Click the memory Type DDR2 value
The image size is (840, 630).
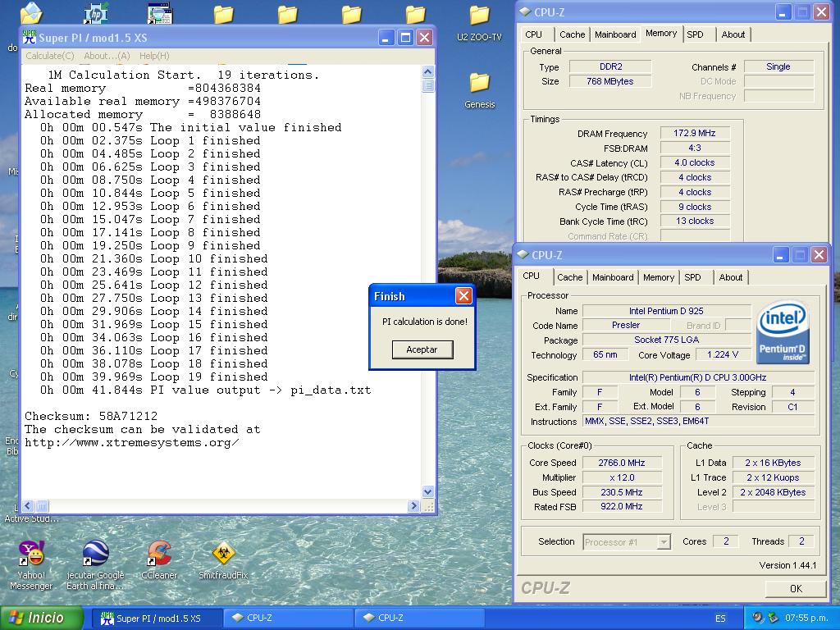pyautogui.click(x=610, y=66)
